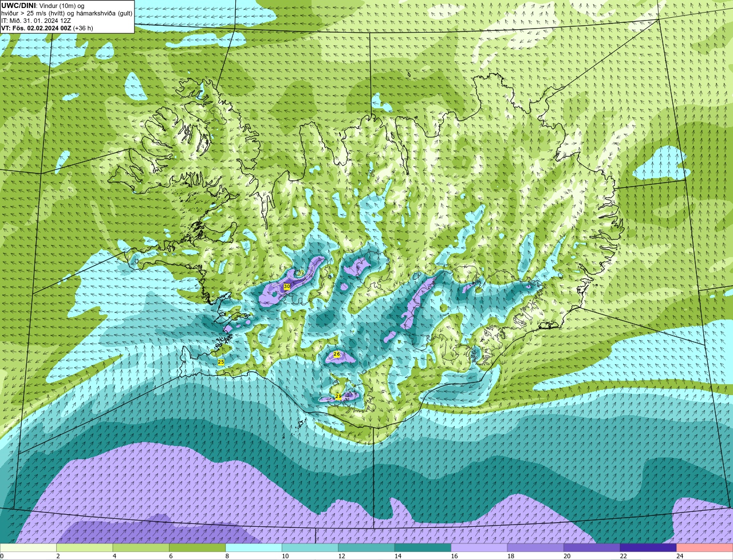Click the light cyan 8–10 legend swatch
Screen dimensions: 733x560
pos(254,548)
